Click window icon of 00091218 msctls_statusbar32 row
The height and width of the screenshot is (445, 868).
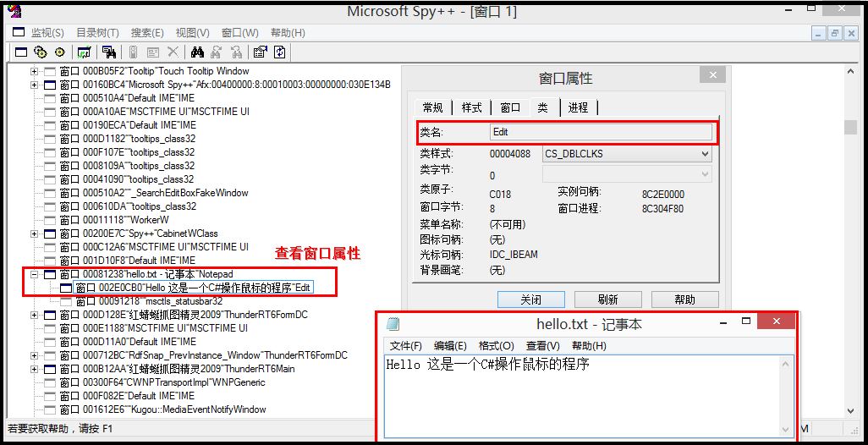(66, 302)
